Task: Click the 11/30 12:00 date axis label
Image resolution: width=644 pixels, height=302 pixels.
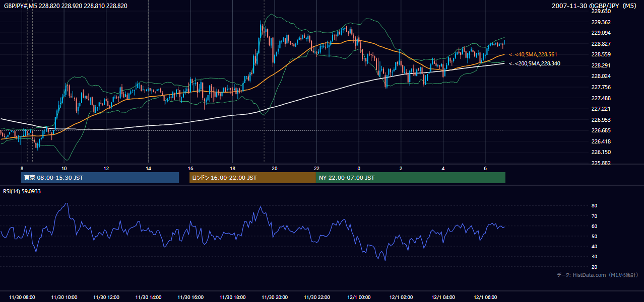Action: [x=106, y=297]
